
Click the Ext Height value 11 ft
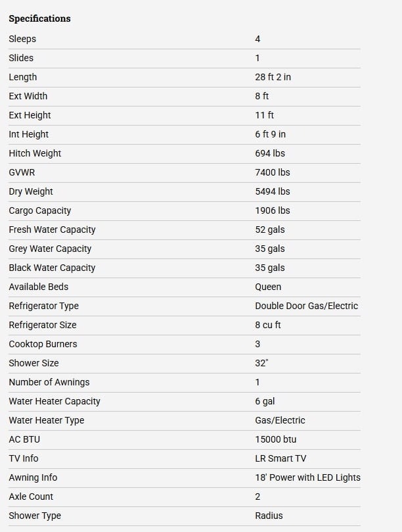[x=264, y=115]
